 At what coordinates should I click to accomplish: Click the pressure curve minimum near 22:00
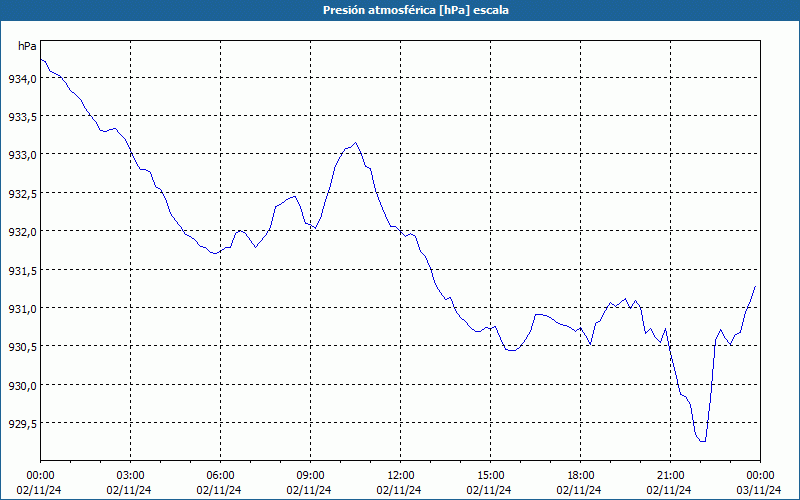point(703,441)
